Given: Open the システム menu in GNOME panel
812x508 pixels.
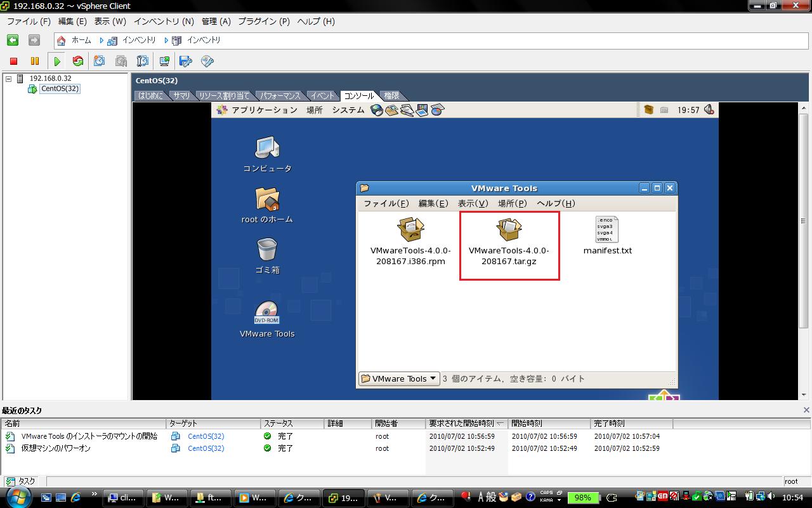Looking at the screenshot, I should click(x=348, y=110).
